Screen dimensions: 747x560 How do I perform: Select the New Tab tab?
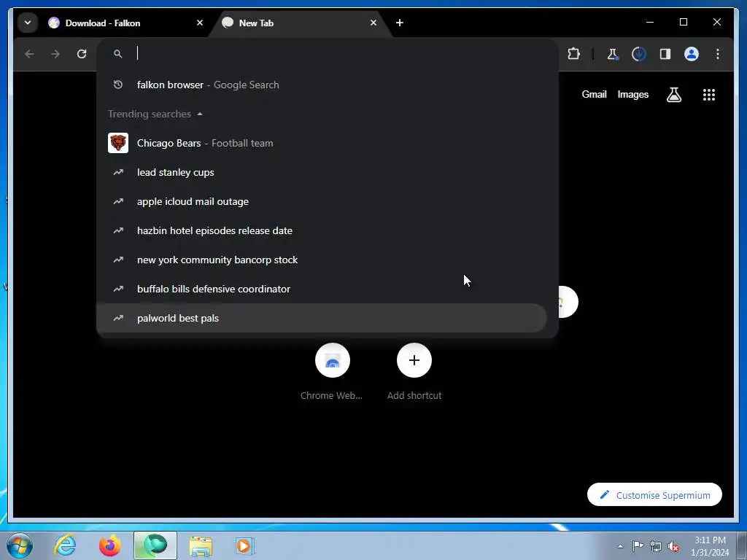pyautogui.click(x=300, y=23)
